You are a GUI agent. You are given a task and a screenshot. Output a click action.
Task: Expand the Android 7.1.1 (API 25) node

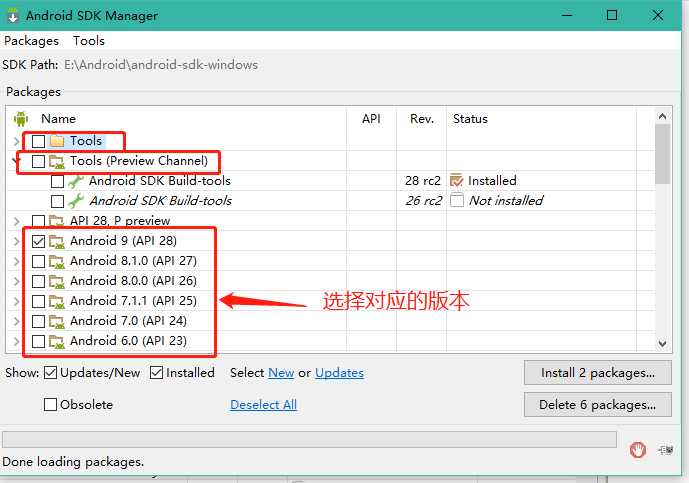click(17, 301)
